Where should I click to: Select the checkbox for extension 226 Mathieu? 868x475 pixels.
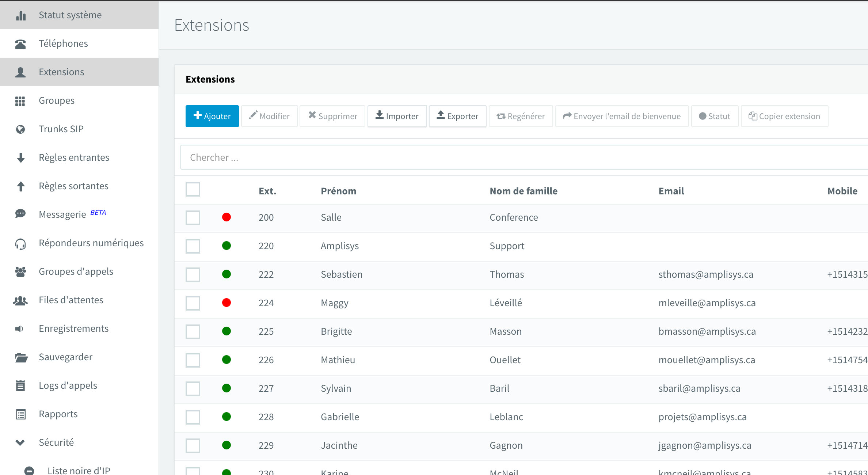193,360
